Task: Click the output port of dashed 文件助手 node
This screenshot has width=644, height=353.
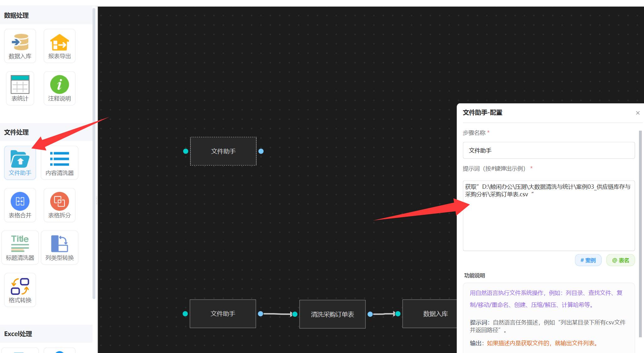Action: pyautogui.click(x=261, y=151)
